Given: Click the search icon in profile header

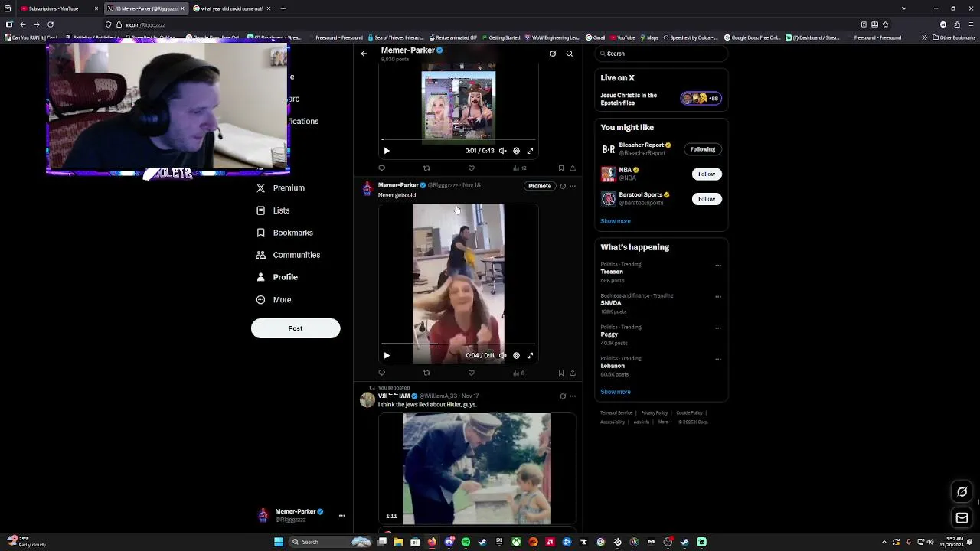Looking at the screenshot, I should pyautogui.click(x=569, y=54).
